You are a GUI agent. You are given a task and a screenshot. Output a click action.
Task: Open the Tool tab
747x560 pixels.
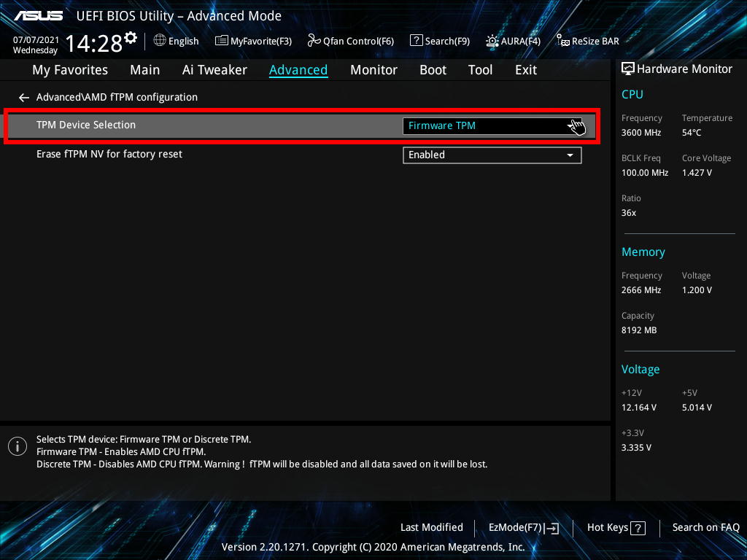[480, 70]
